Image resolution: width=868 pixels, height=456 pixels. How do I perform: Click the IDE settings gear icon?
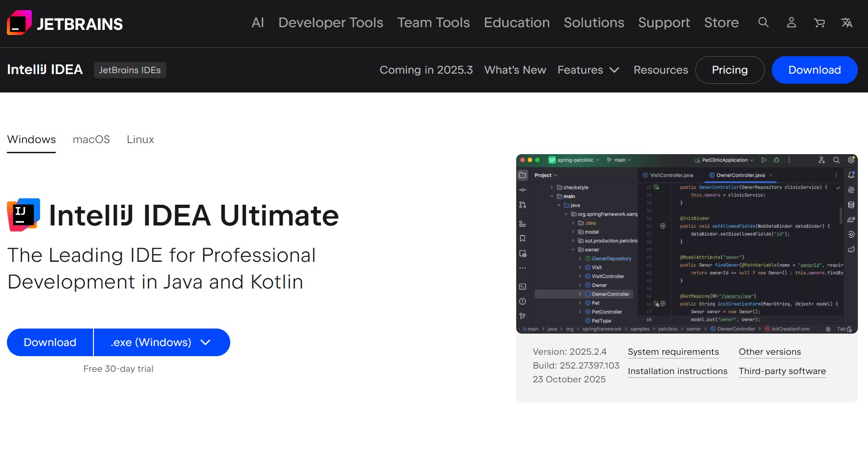pos(851,160)
